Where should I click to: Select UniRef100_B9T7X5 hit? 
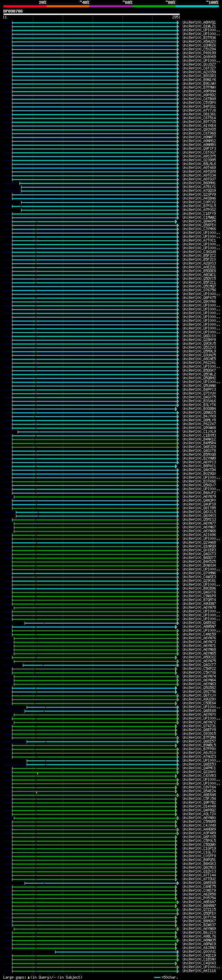pyautogui.click(x=199, y=122)
